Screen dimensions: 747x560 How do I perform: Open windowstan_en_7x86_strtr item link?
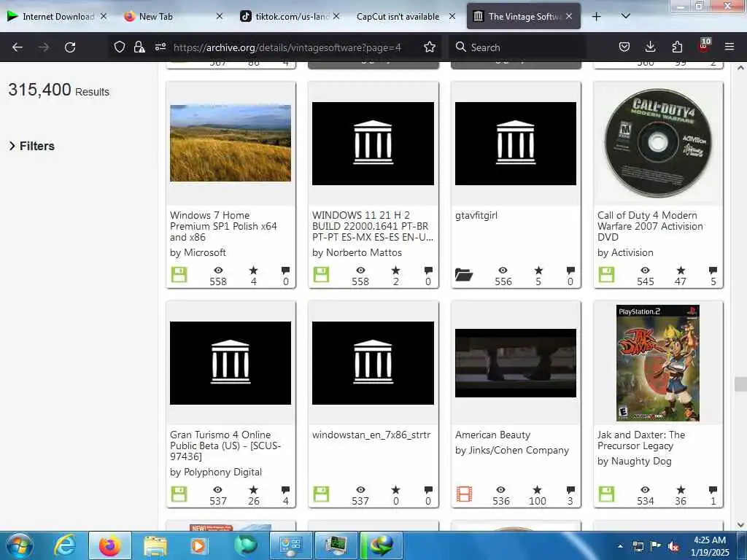[371, 435]
